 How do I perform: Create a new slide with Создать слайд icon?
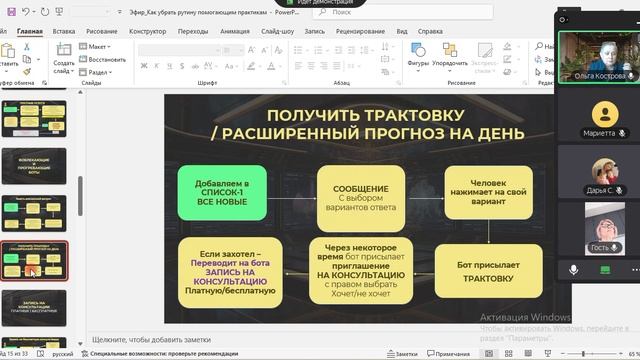(64, 50)
